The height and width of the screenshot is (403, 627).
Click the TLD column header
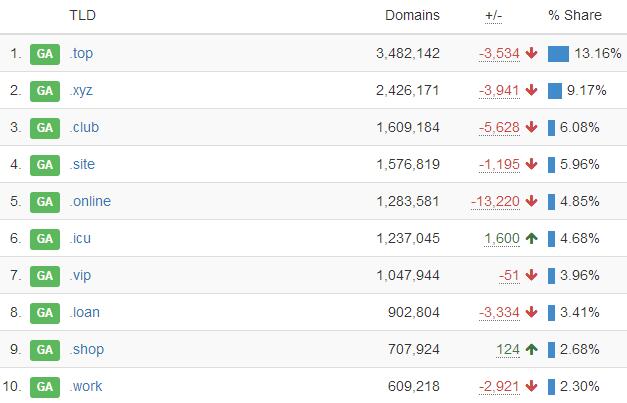point(82,15)
